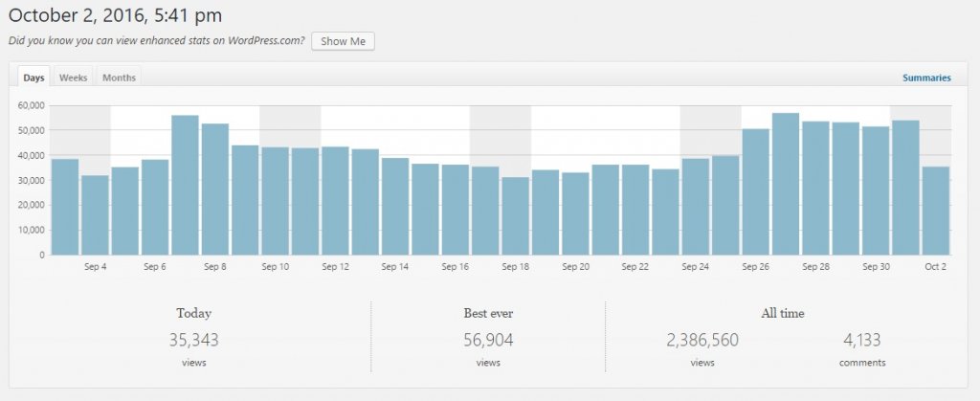Select the bar above the Sep 30 label
Image resolution: width=980 pixels, height=401 pixels.
click(876, 190)
